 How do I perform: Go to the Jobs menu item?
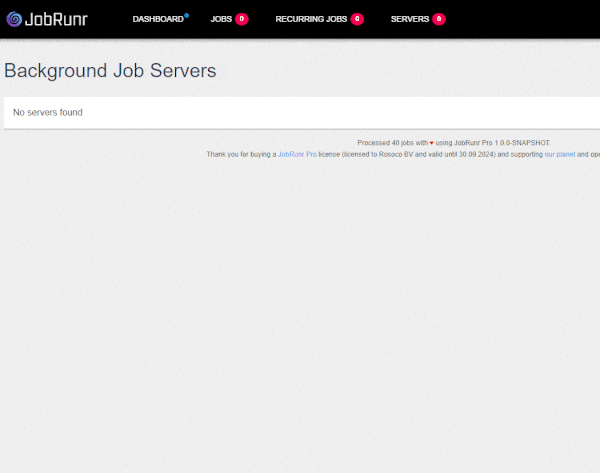pyautogui.click(x=221, y=19)
